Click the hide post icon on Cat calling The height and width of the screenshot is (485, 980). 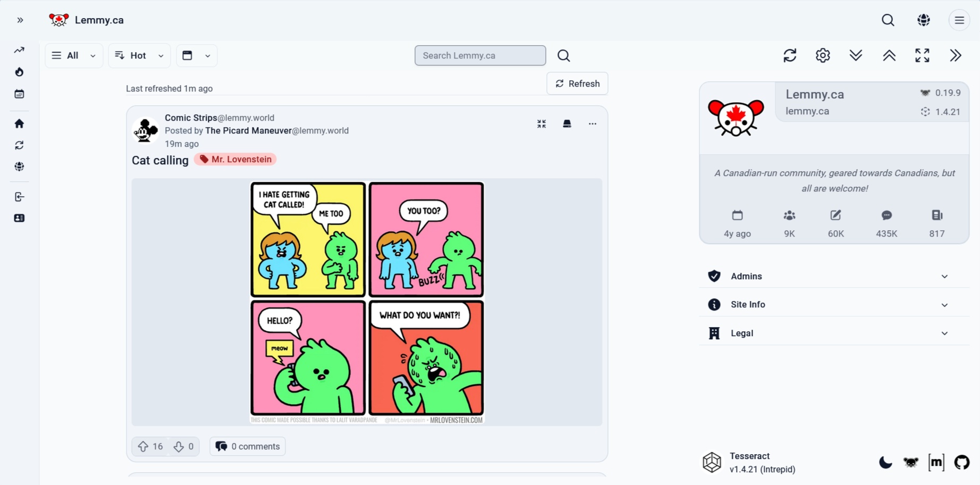click(x=567, y=124)
